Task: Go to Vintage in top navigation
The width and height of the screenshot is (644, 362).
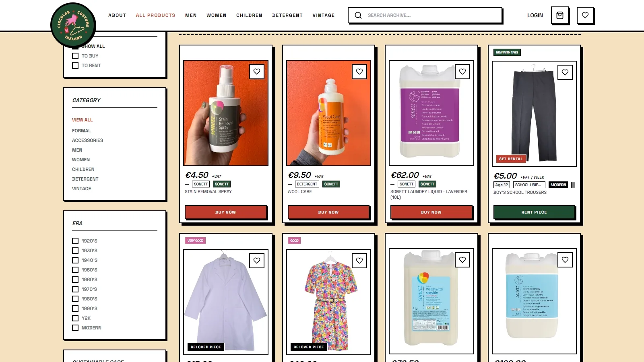Action: point(324,15)
